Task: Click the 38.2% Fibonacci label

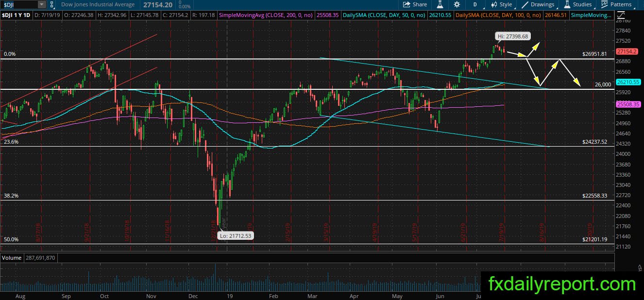Action: [x=11, y=196]
